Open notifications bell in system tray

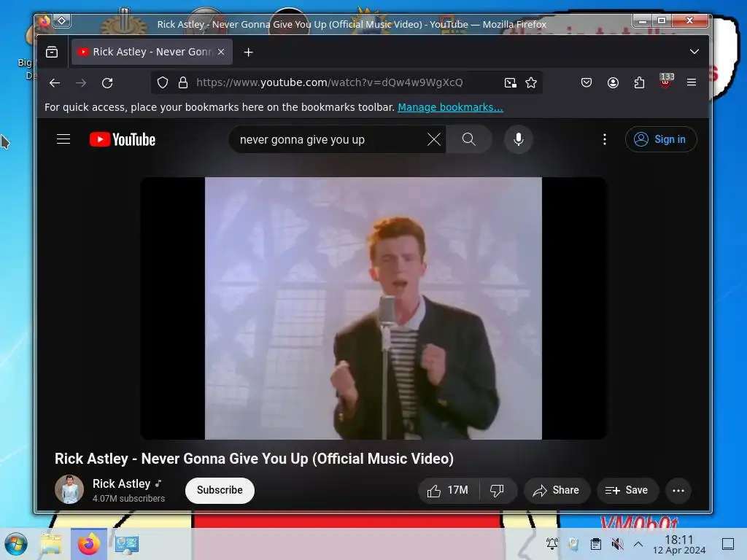[552, 544]
